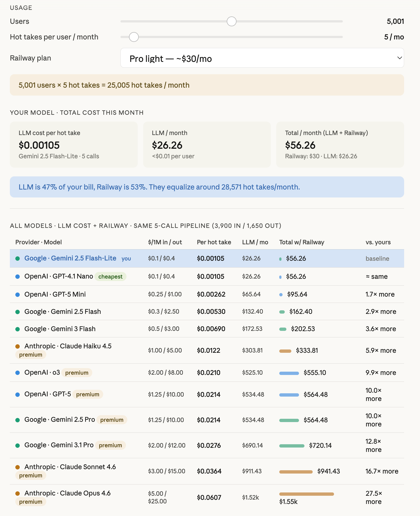Click the $0.0607 per hot take price

coord(209,498)
